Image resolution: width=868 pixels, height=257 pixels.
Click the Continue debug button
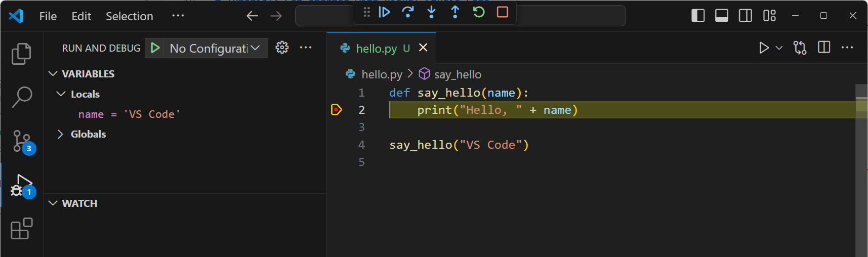tap(384, 12)
